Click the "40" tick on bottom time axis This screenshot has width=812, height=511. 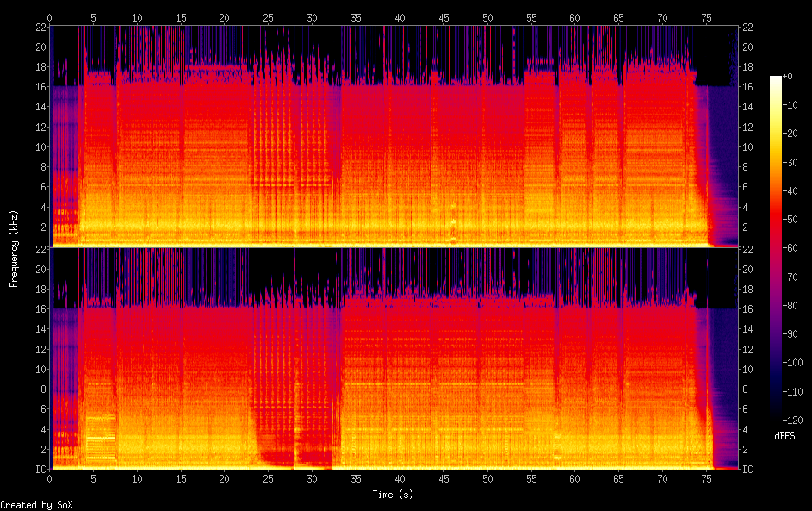click(x=400, y=477)
